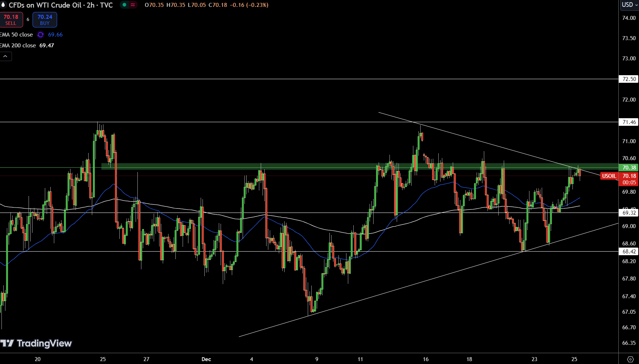Image resolution: width=639 pixels, height=364 pixels.
Task: Click the 70.18 SELL button
Action: click(x=11, y=20)
